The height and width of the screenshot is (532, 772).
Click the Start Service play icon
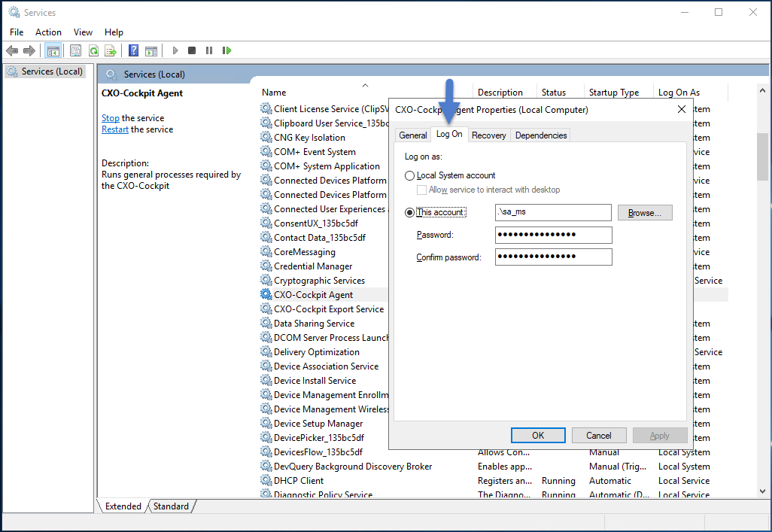point(175,50)
